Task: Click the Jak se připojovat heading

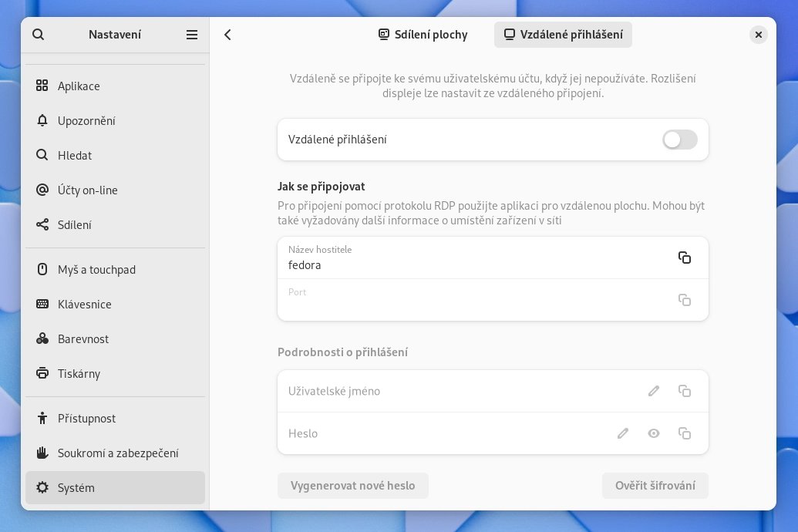Action: [322, 187]
